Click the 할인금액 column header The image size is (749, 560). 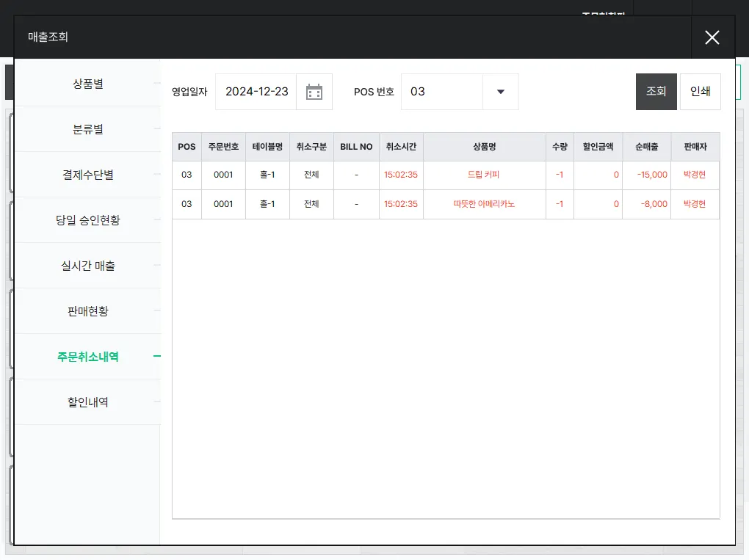tap(598, 147)
